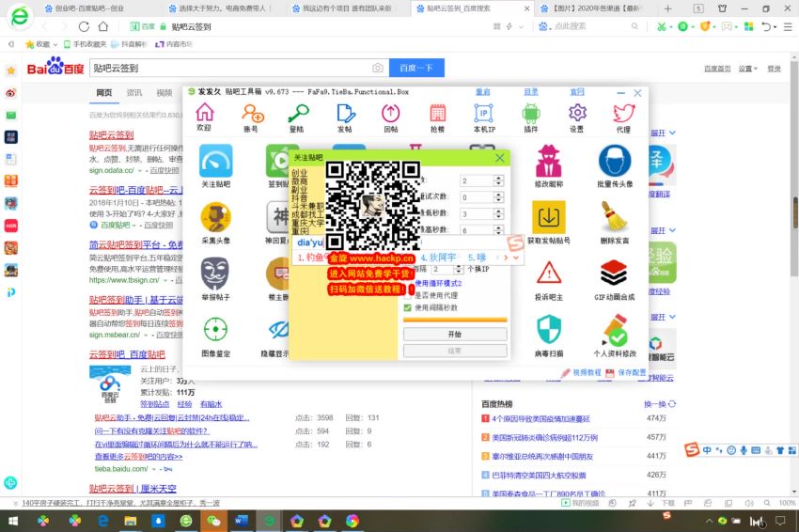Open the 收藏 favorites dropdown
This screenshot has width=799, height=532.
[41, 44]
